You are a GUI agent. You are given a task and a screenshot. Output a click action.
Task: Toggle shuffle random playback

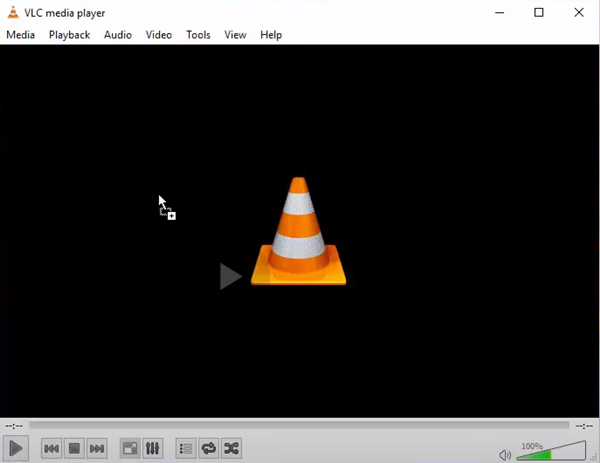pyautogui.click(x=232, y=448)
